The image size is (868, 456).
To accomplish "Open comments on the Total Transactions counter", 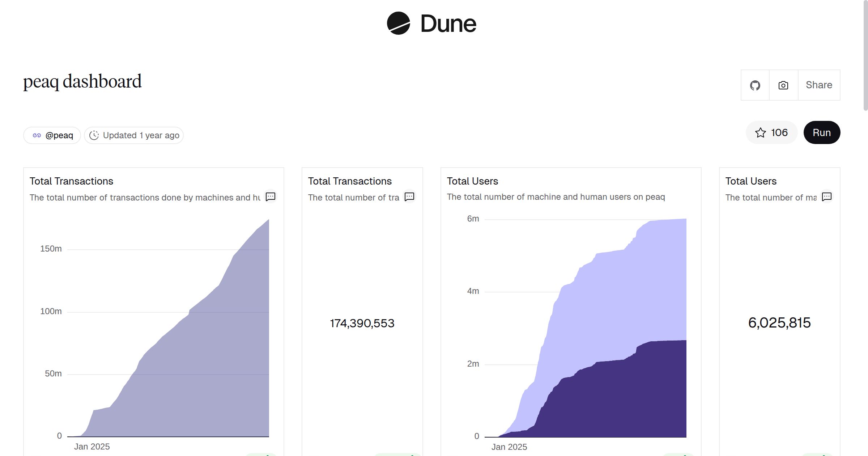I will coord(409,197).
